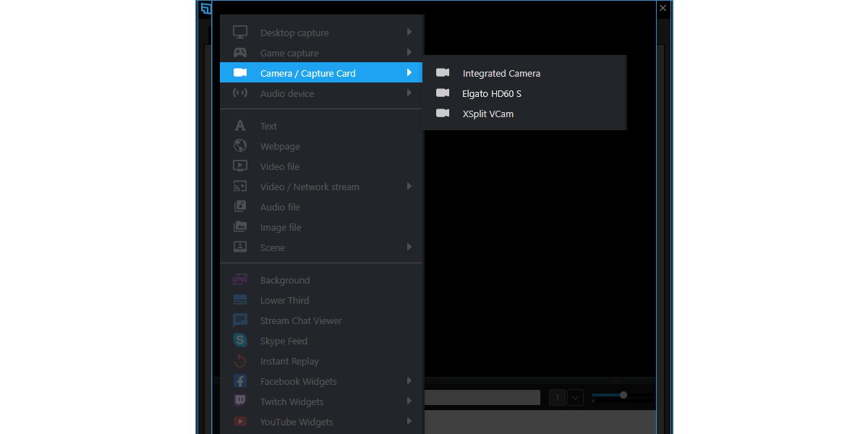
Task: Choose XSplit VCam as camera source
Action: (488, 114)
